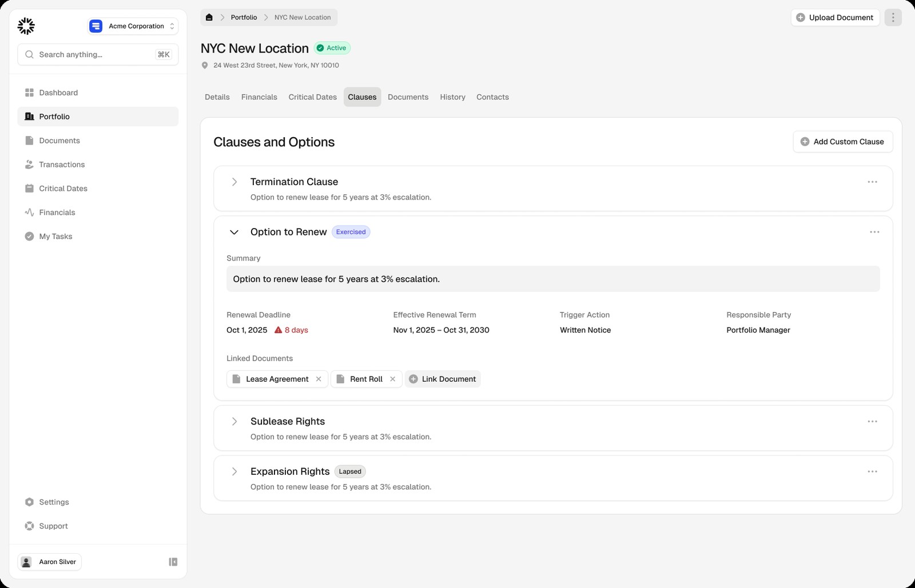Open Option to Renew options menu dots
Viewport: 915px width, 588px height.
(x=875, y=232)
